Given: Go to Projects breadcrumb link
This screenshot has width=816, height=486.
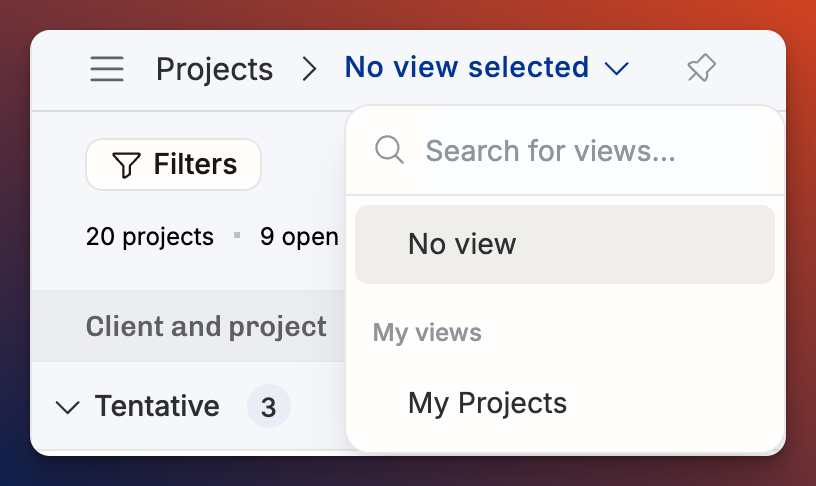Looking at the screenshot, I should pos(214,69).
